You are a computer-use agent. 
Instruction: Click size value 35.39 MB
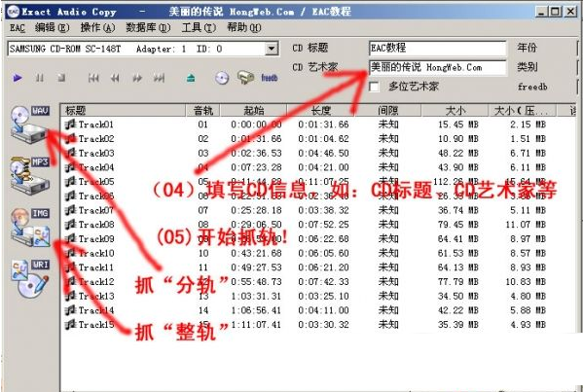(457, 324)
